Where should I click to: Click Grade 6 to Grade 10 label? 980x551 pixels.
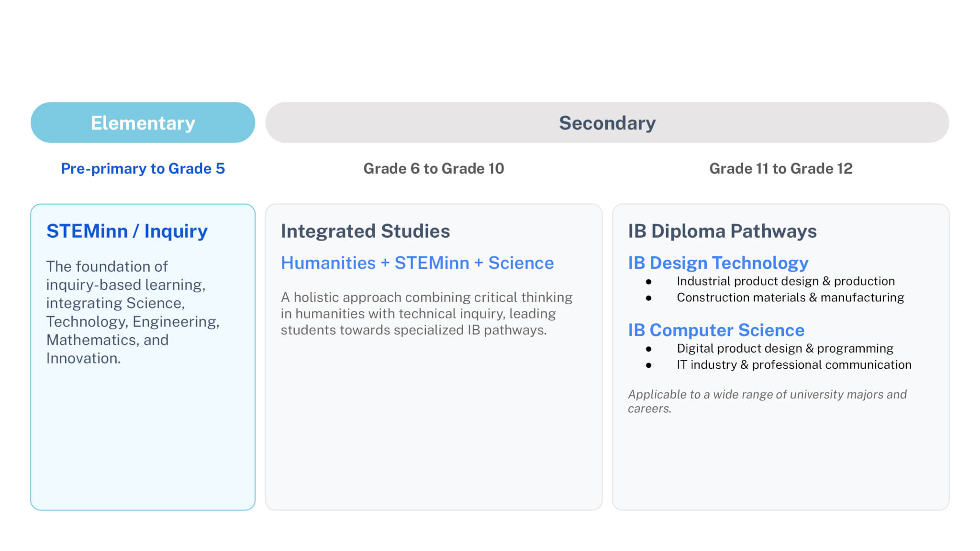(434, 168)
